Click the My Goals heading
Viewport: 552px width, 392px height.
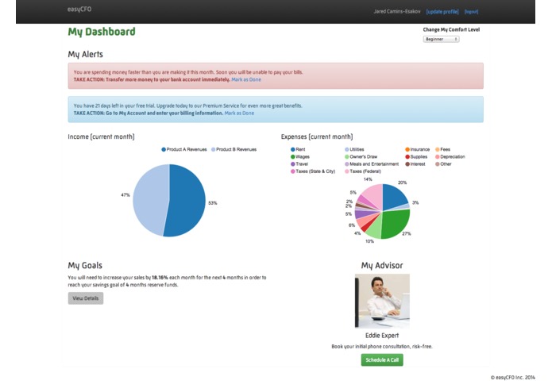(x=85, y=266)
